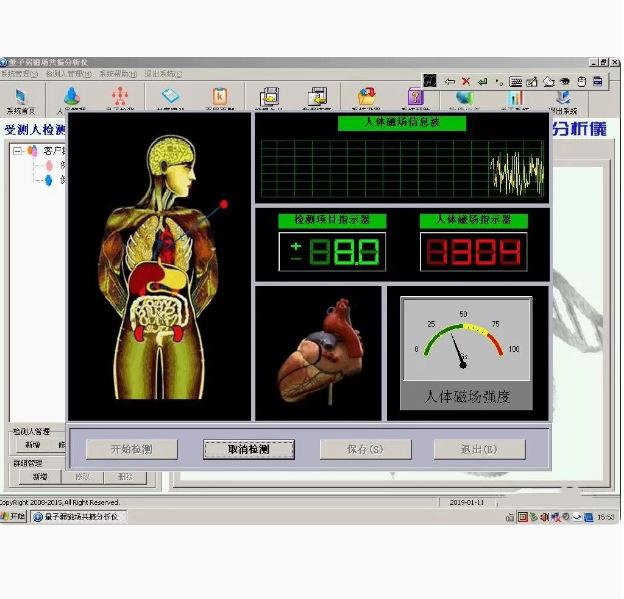This screenshot has height=599, width=624.
Task: Select the 量子弱磁场共振分析仪 taskbar item
Action: click(x=78, y=517)
